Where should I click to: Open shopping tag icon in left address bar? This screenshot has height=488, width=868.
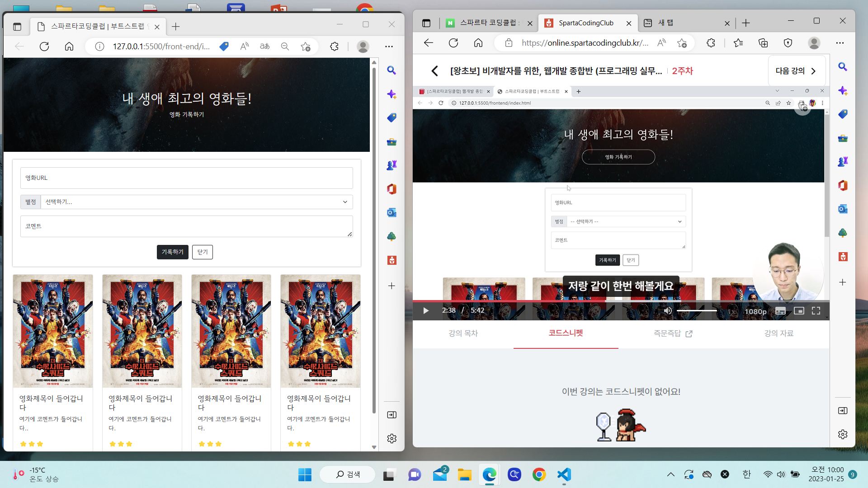224,47
